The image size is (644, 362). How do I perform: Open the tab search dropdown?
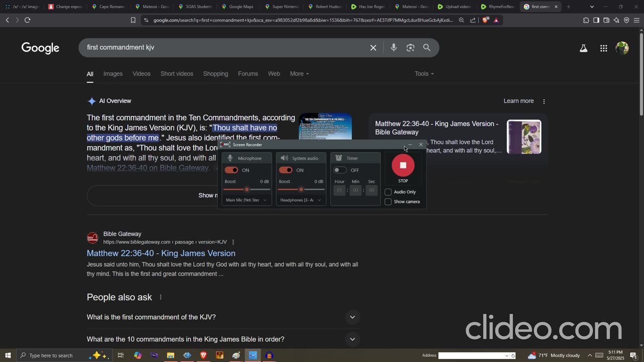(592, 7)
